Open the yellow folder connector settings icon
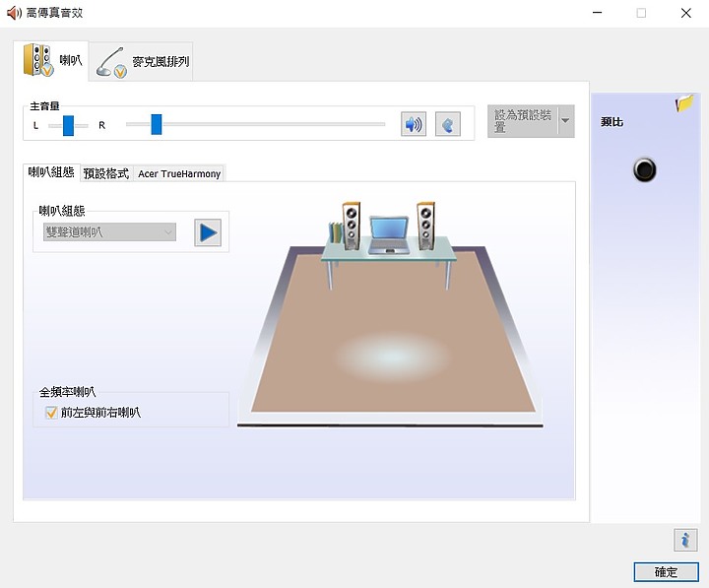This screenshot has height=588, width=709. click(x=684, y=103)
